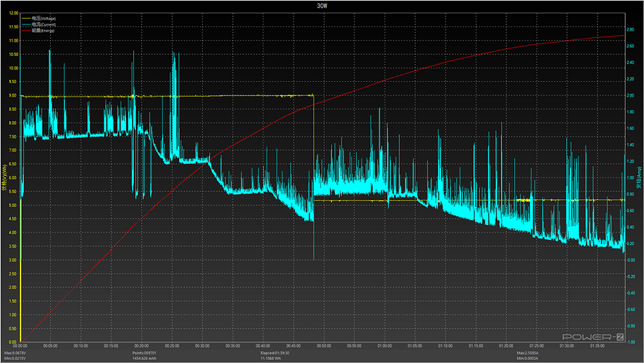644x363 pixels.
Task: Click the 01:00:00 time axis label
Action: [384, 346]
